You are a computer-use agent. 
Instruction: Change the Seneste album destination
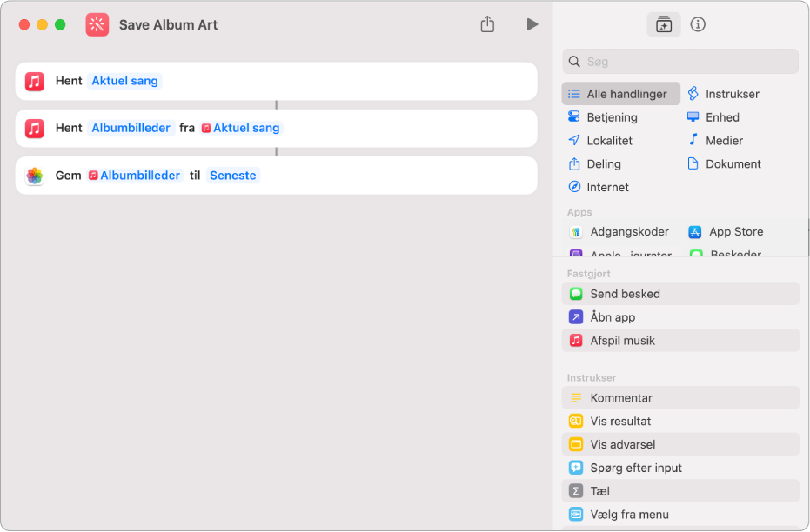coord(233,176)
